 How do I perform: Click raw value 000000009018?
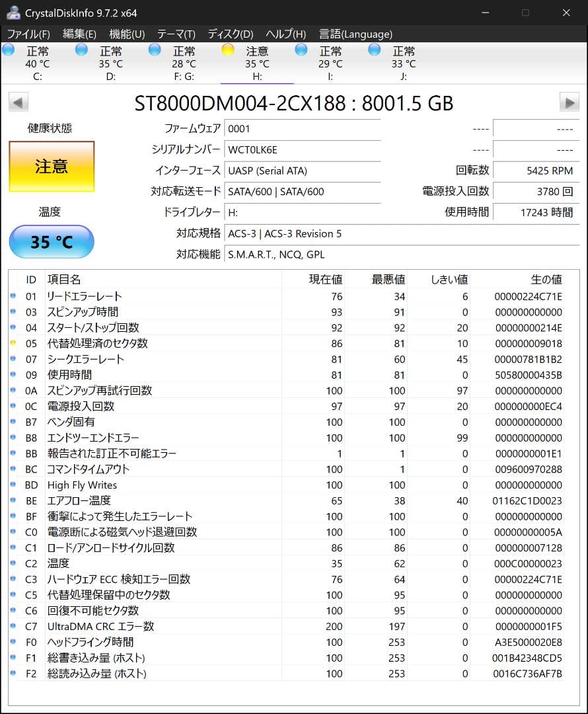point(529,343)
